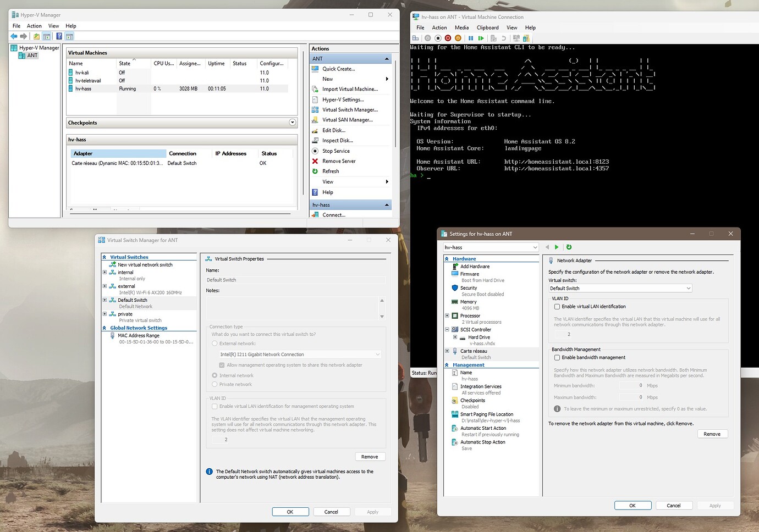Image resolution: width=759 pixels, height=532 pixels.
Task: Enable virtual LAN identification for the network adapter
Action: pos(557,307)
